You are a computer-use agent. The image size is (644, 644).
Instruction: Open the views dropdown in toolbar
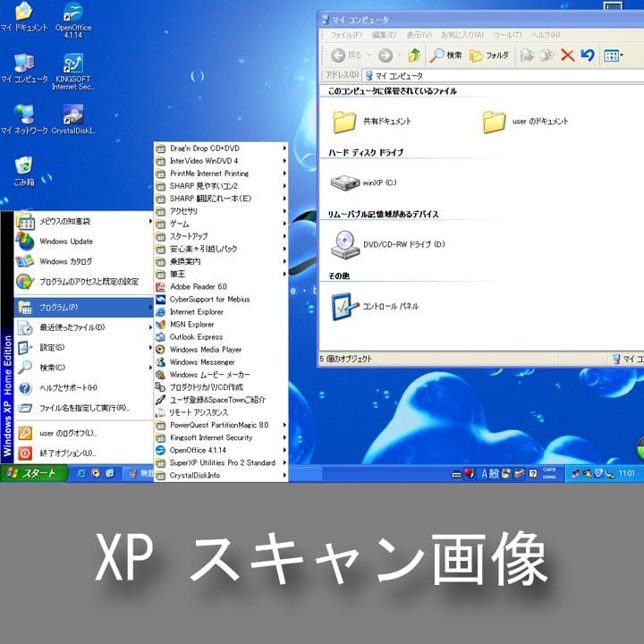point(614,55)
